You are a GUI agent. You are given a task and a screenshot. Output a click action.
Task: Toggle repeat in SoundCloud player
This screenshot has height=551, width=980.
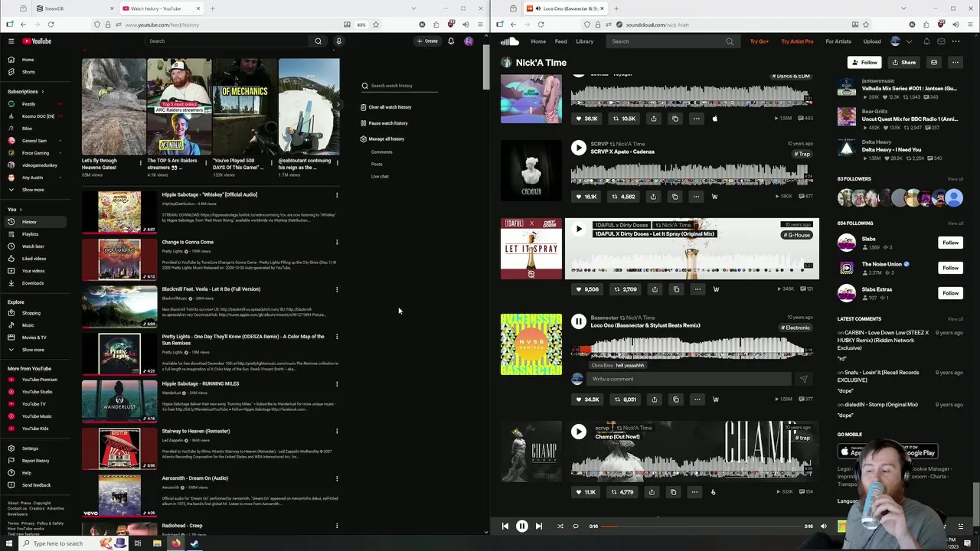point(576,527)
